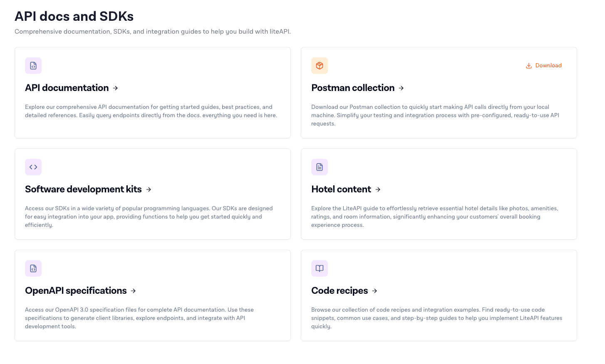605x364 pixels.
Task: Click the orange Postman package icon
Action: [x=320, y=66]
